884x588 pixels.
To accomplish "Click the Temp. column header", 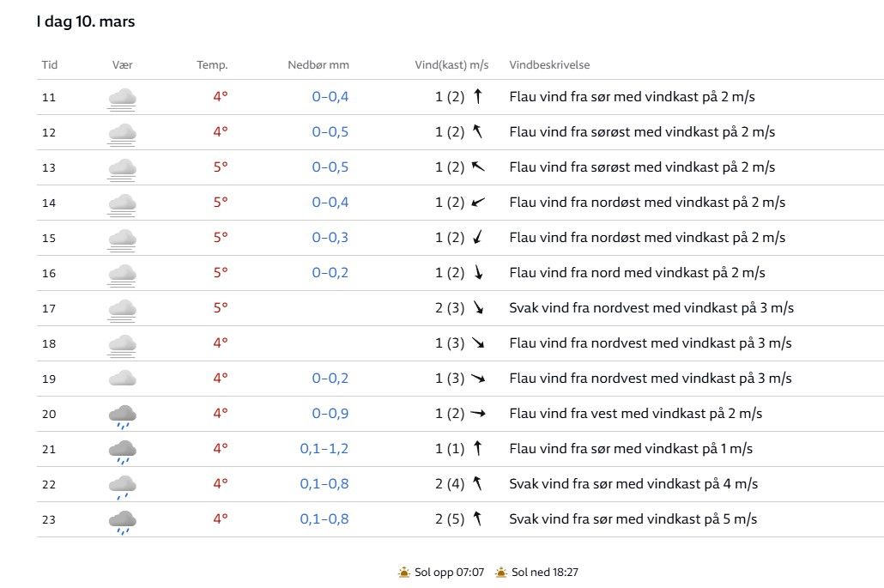I will tap(212, 65).
